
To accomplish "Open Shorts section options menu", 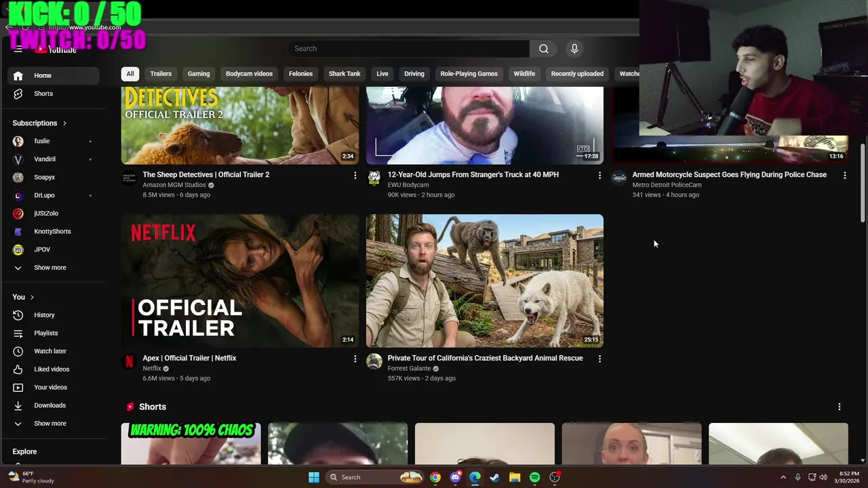I will click(839, 407).
